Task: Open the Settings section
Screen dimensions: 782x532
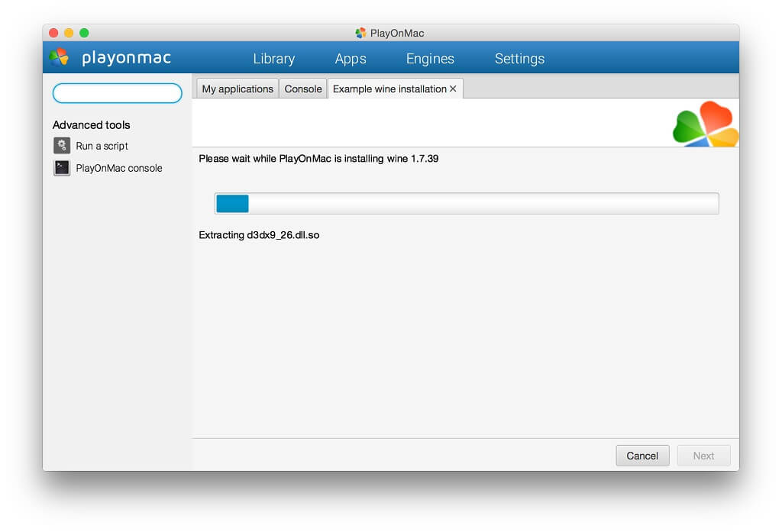Action: 519,59
